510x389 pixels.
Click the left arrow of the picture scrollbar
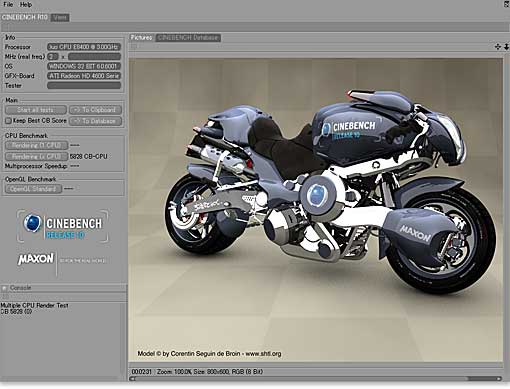tap(133, 378)
